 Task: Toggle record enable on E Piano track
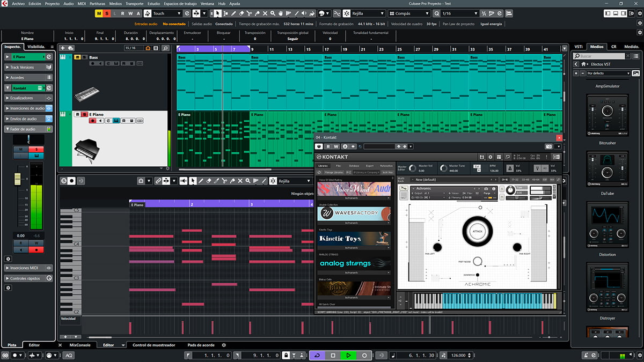(x=92, y=121)
